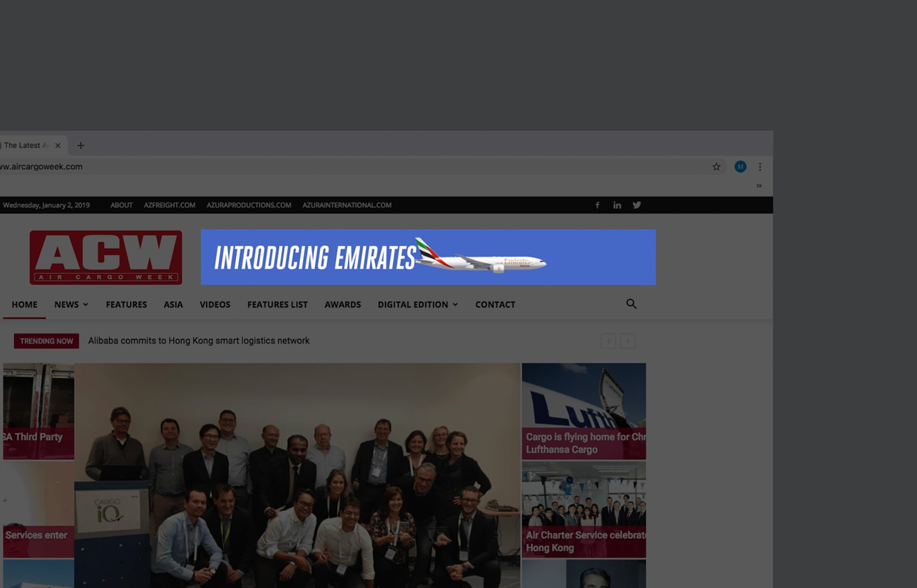Go to the Features menu item
This screenshot has width=917, height=588.
tap(126, 305)
